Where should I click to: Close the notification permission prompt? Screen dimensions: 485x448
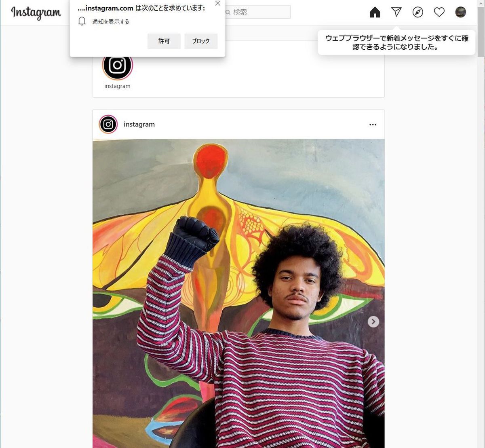(x=217, y=4)
